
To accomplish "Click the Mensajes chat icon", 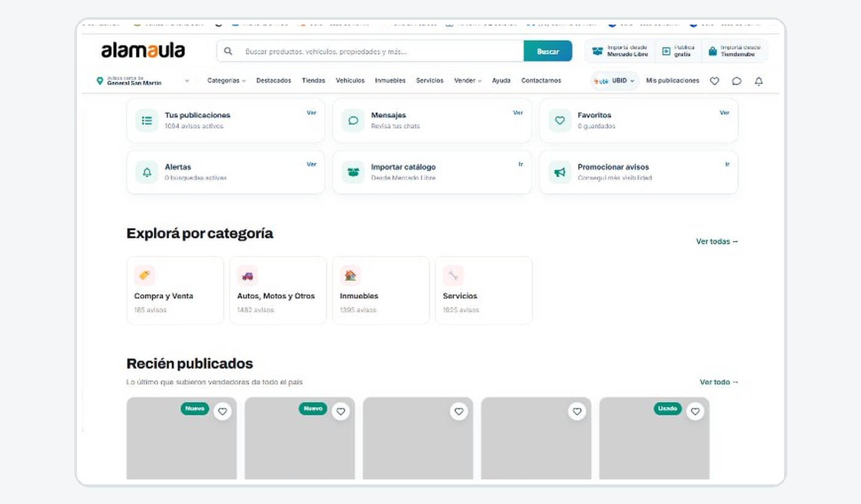I will [x=353, y=120].
